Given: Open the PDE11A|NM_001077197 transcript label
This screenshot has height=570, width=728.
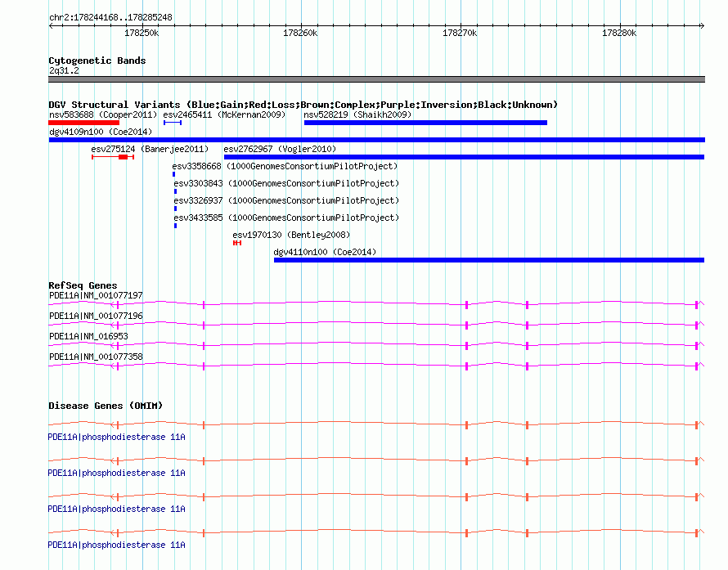Looking at the screenshot, I should 96,295.
